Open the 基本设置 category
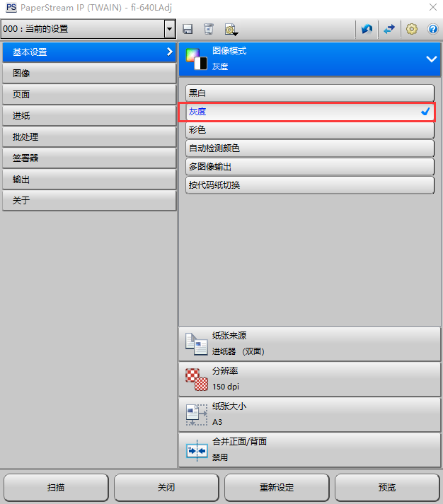This screenshot has width=443, height=504. click(89, 52)
